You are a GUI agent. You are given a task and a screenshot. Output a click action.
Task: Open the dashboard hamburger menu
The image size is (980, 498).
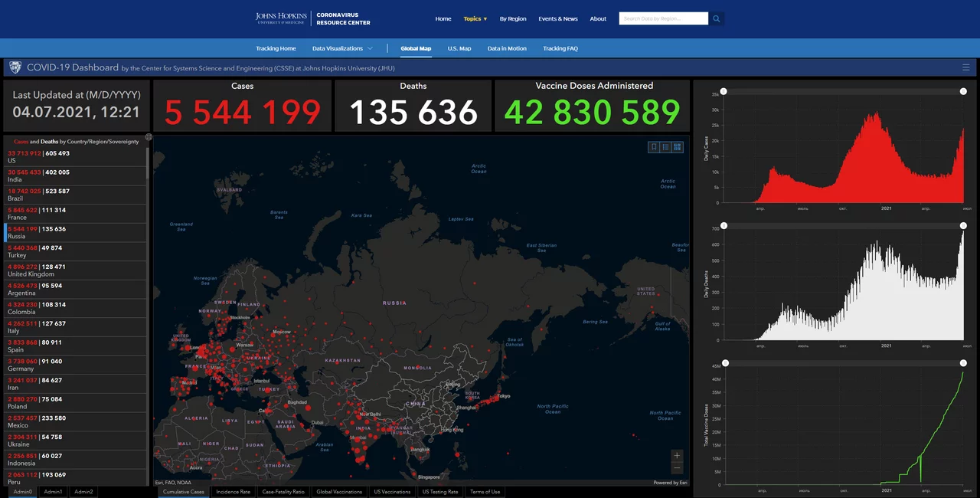tap(966, 67)
